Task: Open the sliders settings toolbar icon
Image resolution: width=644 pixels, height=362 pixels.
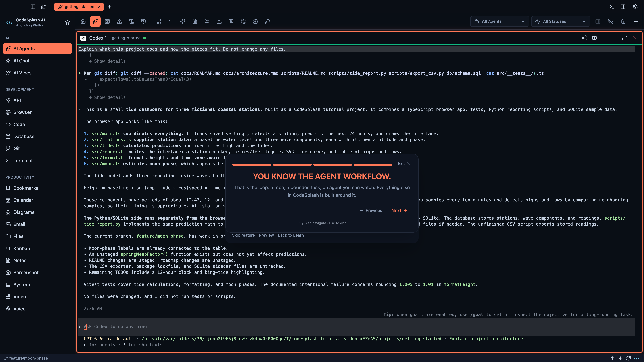Action: click(207, 21)
